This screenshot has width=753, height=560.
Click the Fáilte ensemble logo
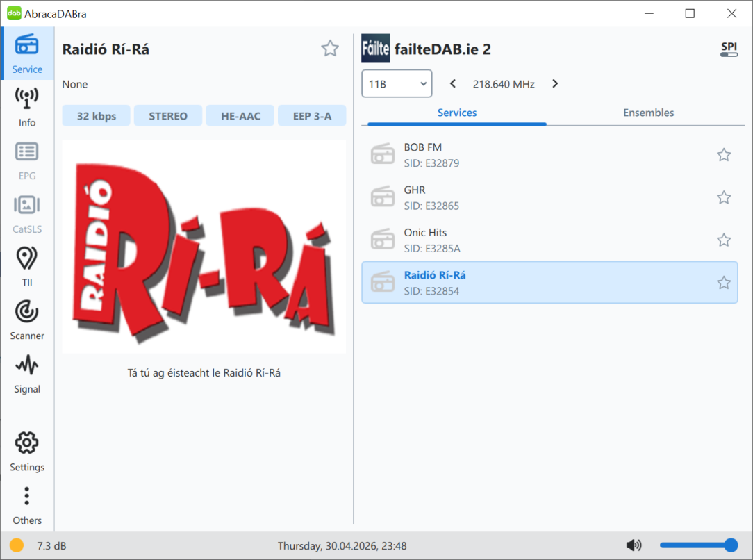coord(376,48)
